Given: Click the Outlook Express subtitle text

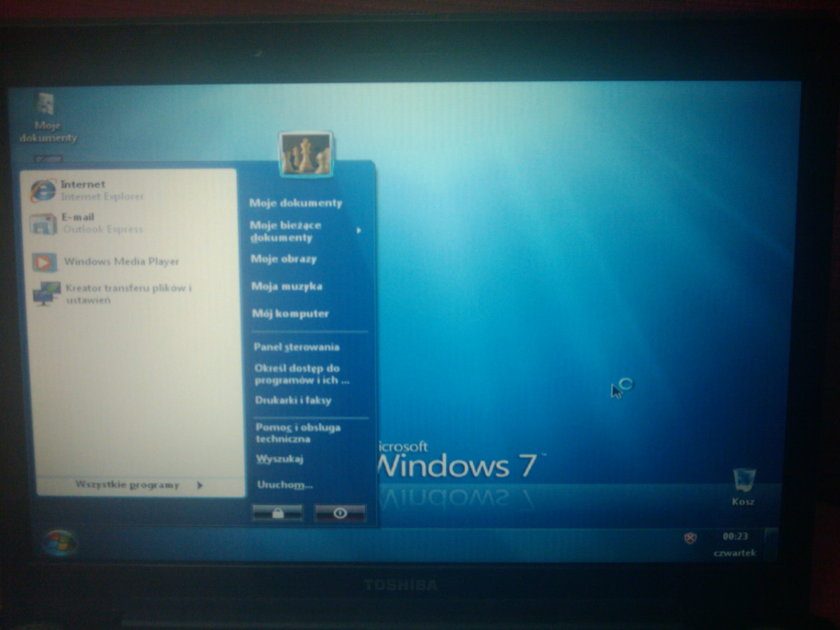Looking at the screenshot, I should pyautogui.click(x=103, y=229).
